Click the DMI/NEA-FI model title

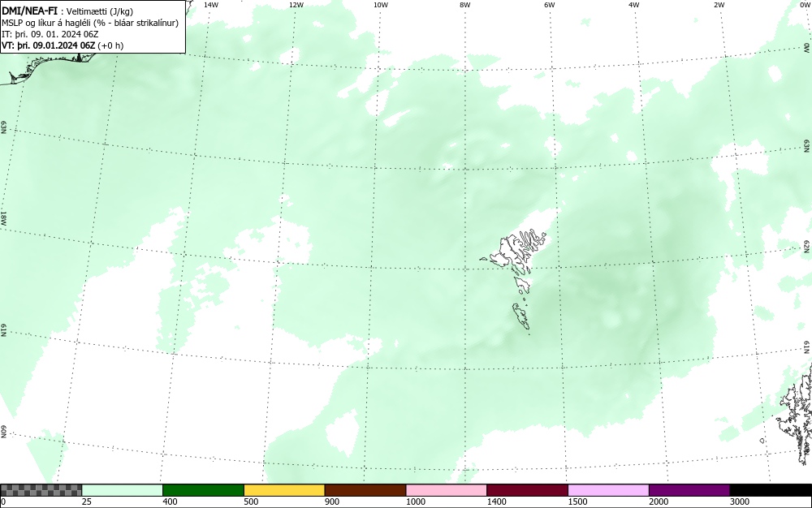click(29, 11)
